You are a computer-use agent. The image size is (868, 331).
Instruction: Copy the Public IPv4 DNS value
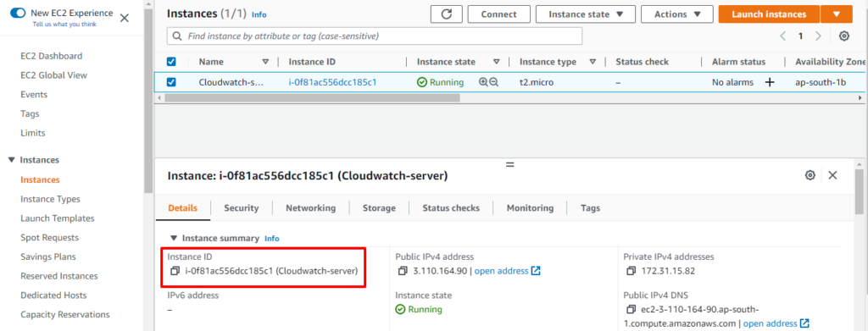point(631,309)
